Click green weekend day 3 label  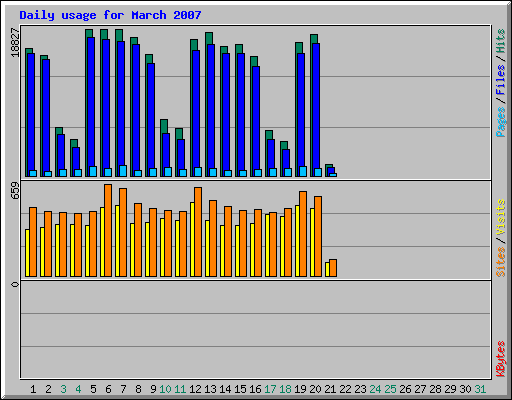click(x=63, y=389)
